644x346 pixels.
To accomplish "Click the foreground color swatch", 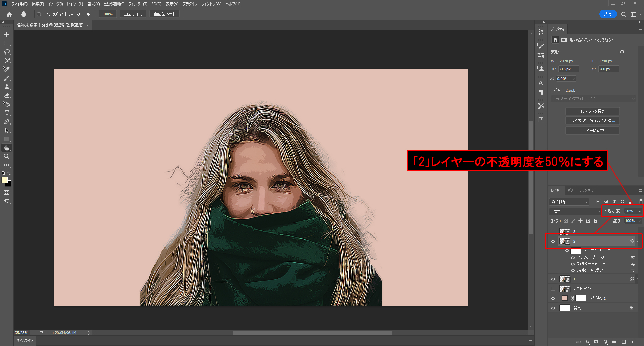I will [x=5, y=180].
